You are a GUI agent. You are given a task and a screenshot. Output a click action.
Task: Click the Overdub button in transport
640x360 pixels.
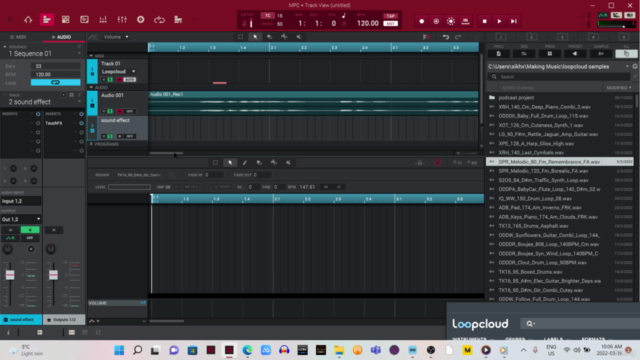coord(436,21)
